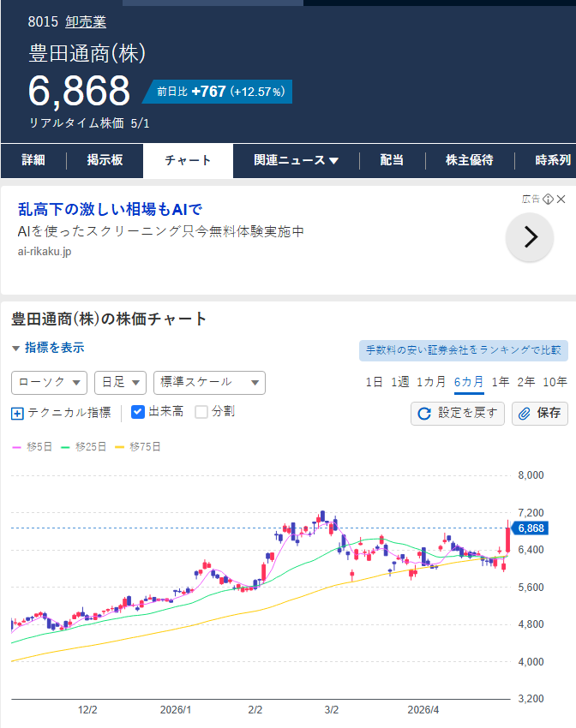Open the 手数料の安い証券会社 ranking link
Image resolution: width=576 pixels, height=728 pixels.
[x=464, y=350]
